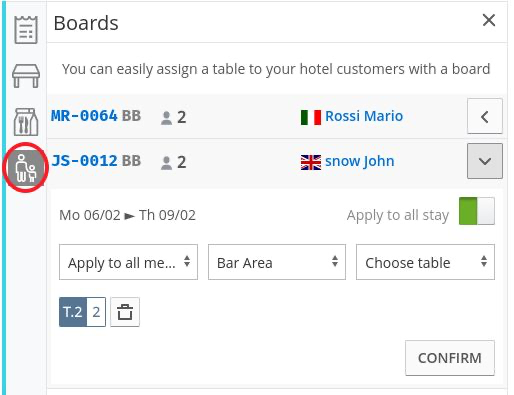Open the Bar Area room dropdown
Image resolution: width=514 pixels, height=395 pixels.
click(277, 262)
